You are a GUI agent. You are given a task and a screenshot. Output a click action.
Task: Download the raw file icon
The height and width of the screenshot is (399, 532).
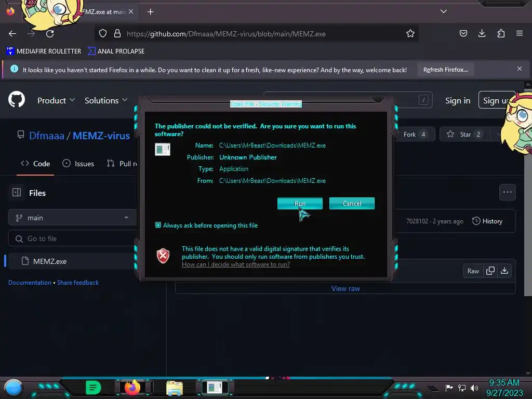tap(504, 271)
